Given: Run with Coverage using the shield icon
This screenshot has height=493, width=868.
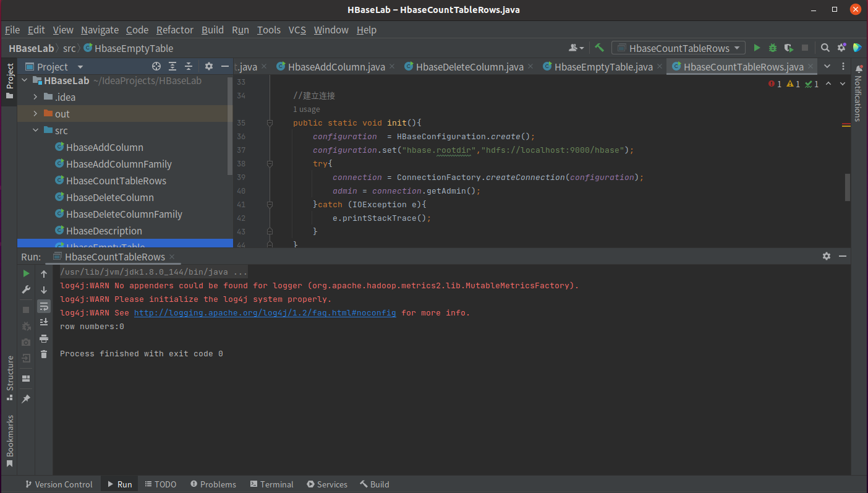Looking at the screenshot, I should point(788,48).
